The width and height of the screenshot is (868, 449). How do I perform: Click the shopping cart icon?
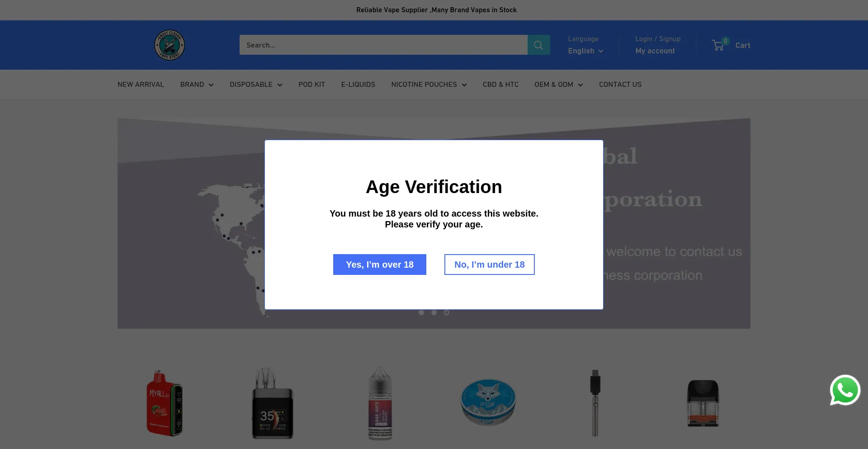point(718,45)
